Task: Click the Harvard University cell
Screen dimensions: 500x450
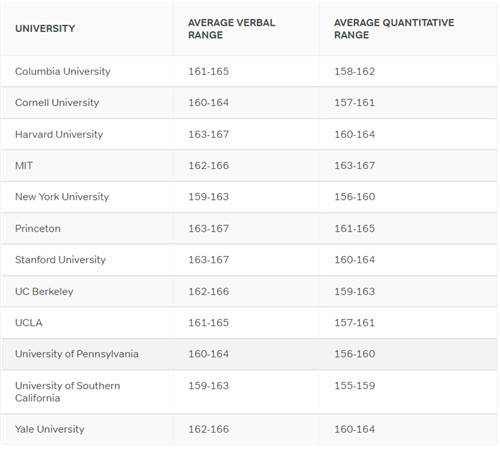Action: coord(59,134)
